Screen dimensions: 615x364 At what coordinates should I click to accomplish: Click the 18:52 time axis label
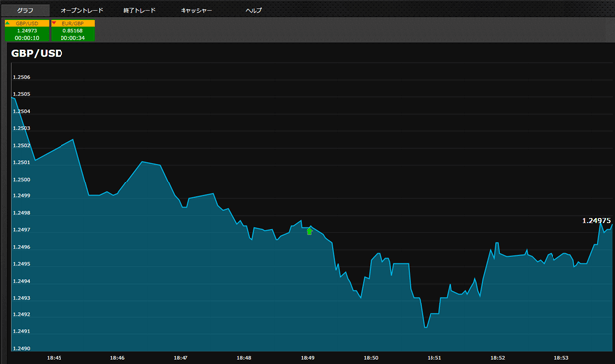click(498, 358)
